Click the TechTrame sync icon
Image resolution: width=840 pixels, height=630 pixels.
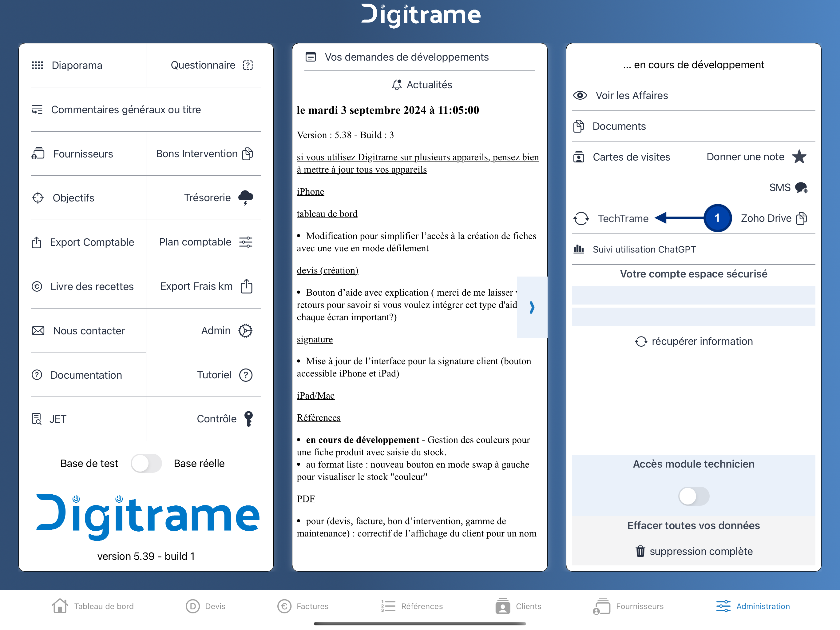[581, 218]
